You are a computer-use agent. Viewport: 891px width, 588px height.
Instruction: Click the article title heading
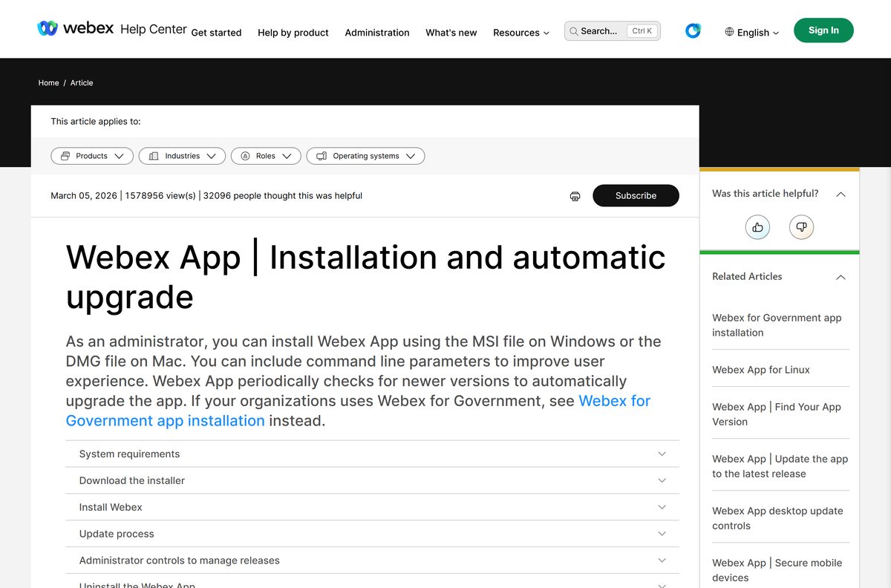tap(366, 277)
